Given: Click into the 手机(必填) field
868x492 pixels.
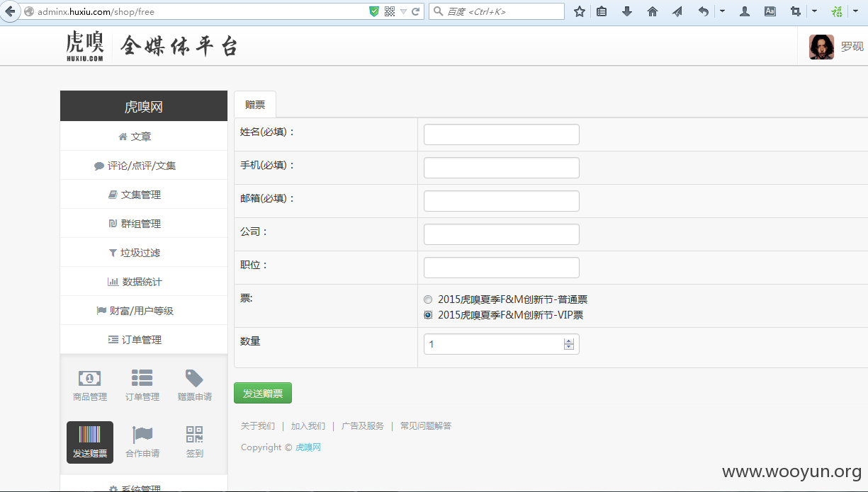Looking at the screenshot, I should coord(502,168).
